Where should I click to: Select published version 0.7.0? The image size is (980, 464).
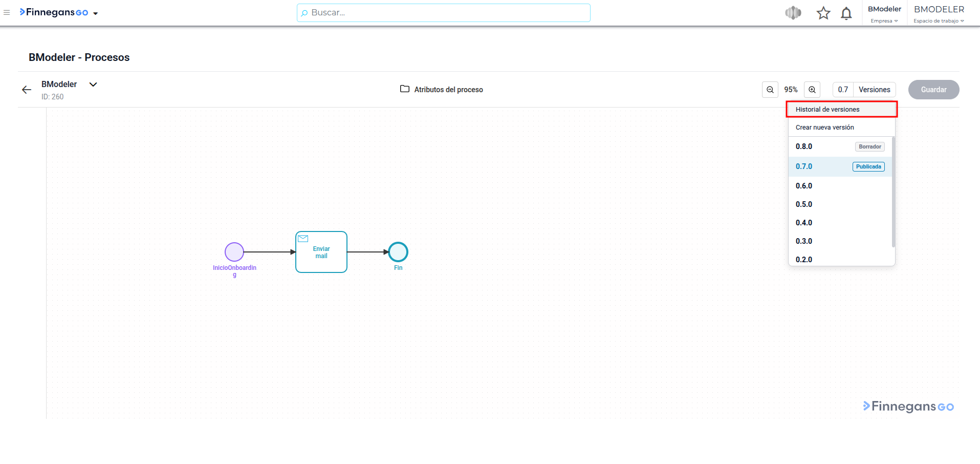840,166
